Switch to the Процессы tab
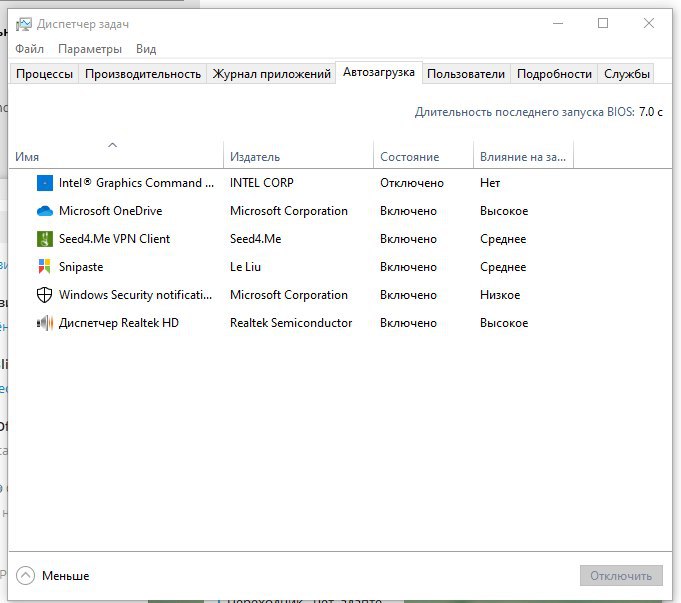Image resolution: width=681 pixels, height=603 pixels. point(44,74)
